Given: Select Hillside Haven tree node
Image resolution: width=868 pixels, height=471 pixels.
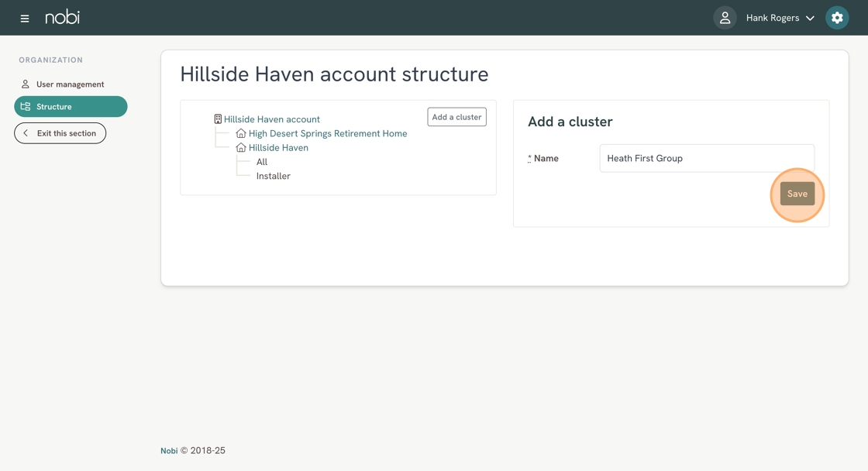Looking at the screenshot, I should point(278,148).
